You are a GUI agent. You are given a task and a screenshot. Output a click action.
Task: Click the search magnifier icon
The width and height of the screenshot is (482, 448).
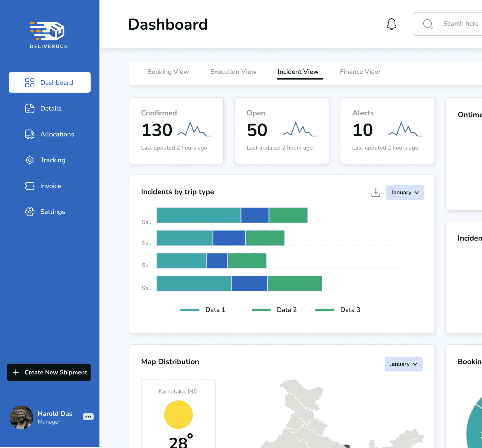coord(428,24)
